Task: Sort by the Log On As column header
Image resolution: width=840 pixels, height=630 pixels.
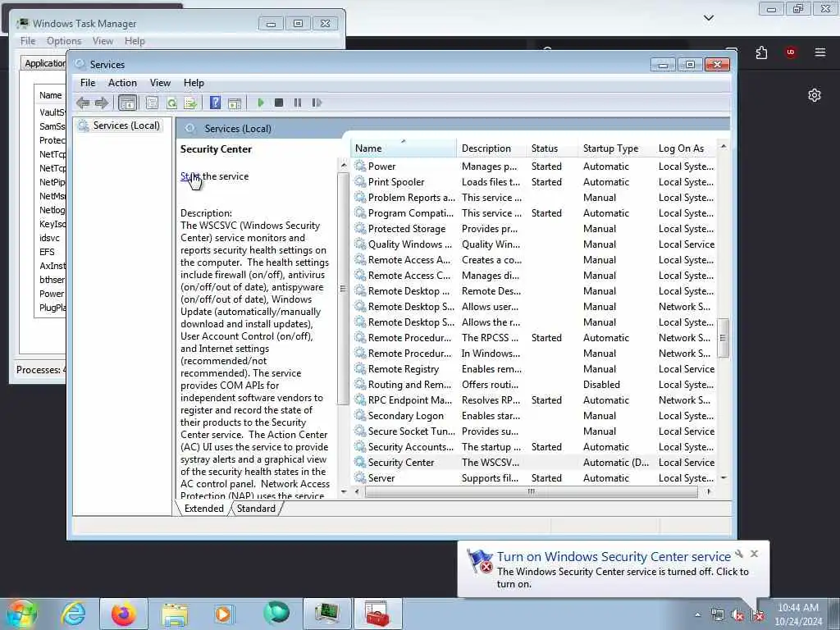Action: [x=686, y=148]
